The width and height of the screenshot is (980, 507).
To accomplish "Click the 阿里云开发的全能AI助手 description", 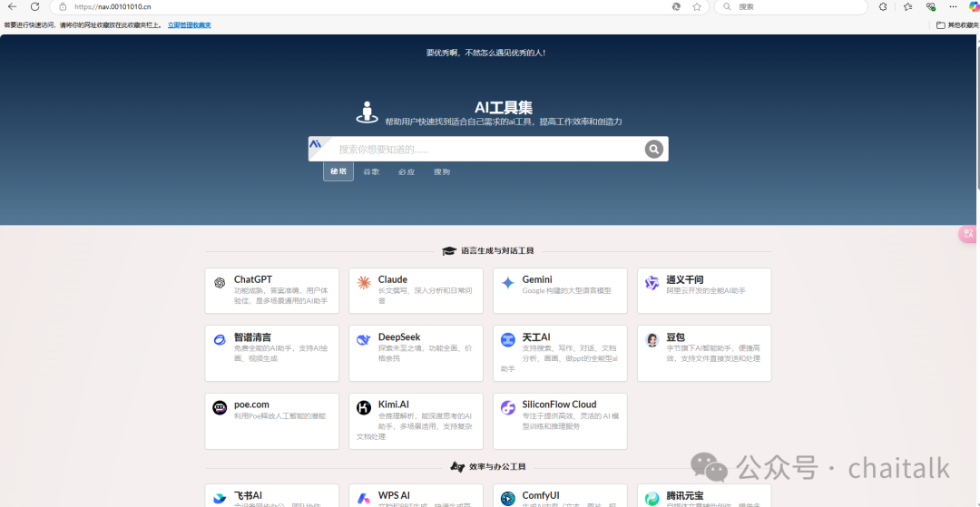I will tap(706, 290).
